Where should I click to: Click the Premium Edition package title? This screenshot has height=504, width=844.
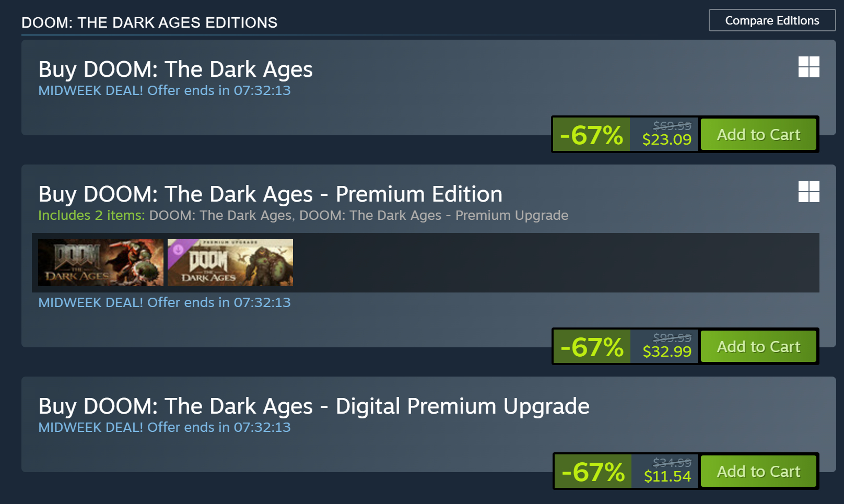click(x=270, y=194)
